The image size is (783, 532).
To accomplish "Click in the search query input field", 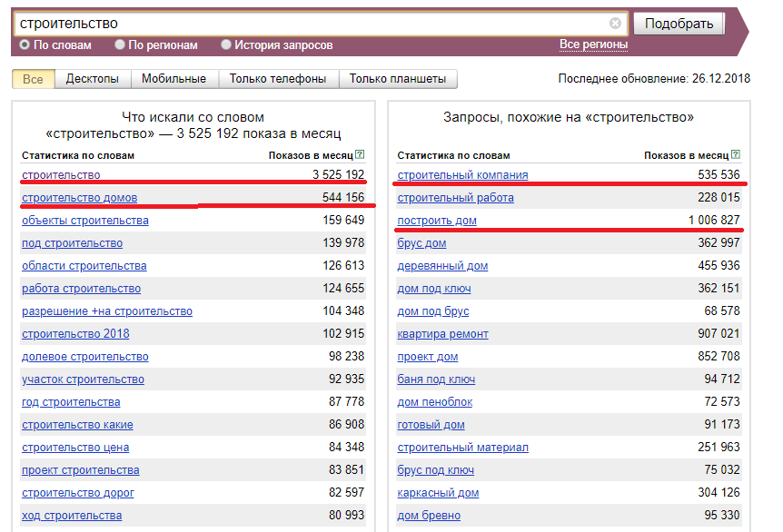I will pos(309,24).
